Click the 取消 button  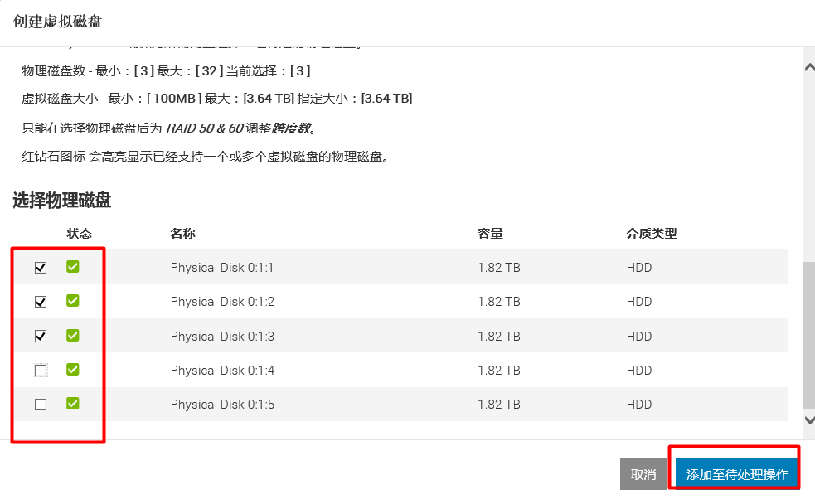643,473
